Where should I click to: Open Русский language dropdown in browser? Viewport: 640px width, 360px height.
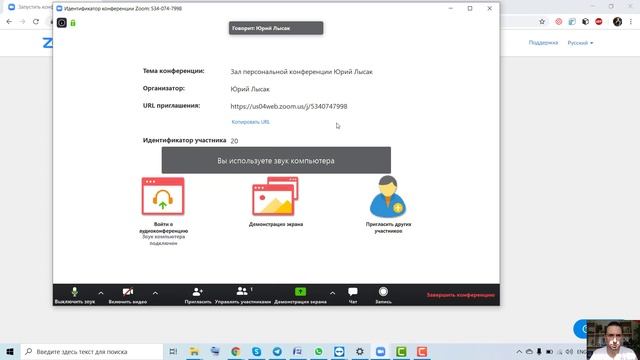click(580, 42)
